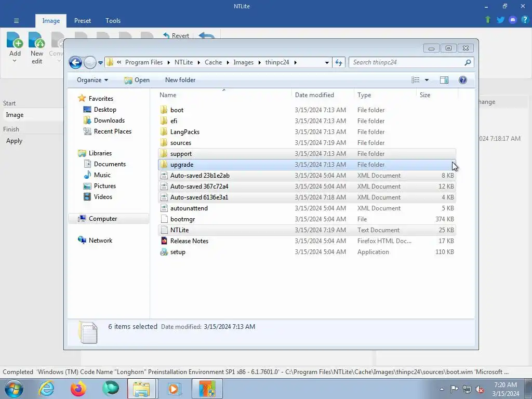This screenshot has width=532, height=399.
Task: Go back with the Explorer back arrow
Action: pyautogui.click(x=75, y=62)
